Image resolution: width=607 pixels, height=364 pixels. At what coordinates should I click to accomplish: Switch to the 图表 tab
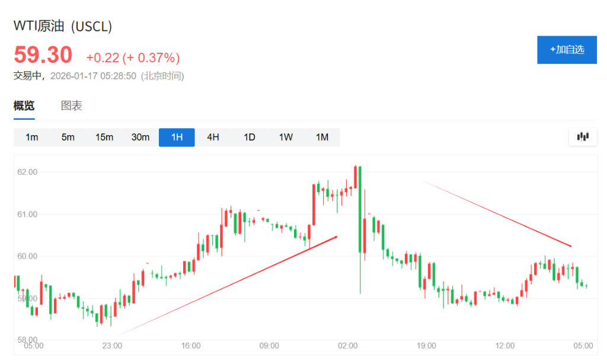point(71,106)
